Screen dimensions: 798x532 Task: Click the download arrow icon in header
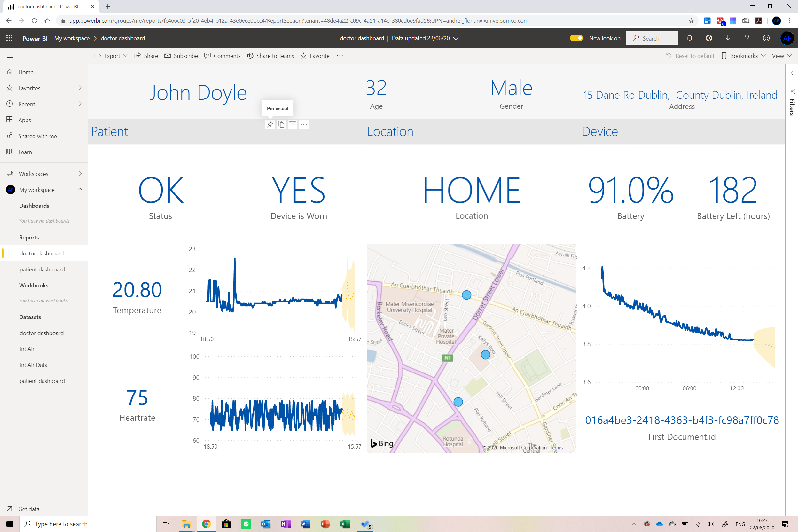click(x=727, y=38)
